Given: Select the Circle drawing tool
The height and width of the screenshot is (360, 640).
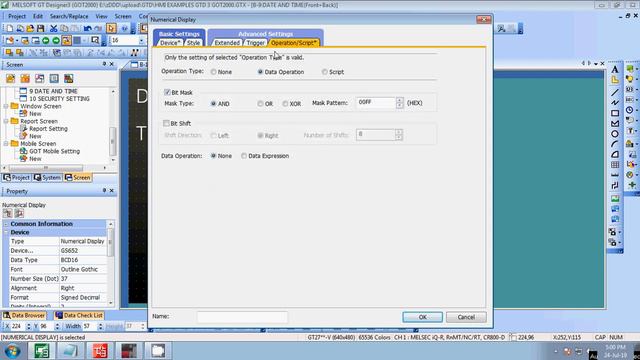Looking at the screenshot, I should (615, 134).
